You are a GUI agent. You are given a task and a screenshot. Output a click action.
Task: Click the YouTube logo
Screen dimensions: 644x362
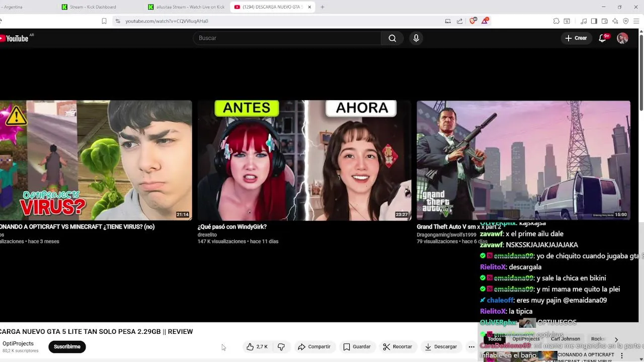14,38
